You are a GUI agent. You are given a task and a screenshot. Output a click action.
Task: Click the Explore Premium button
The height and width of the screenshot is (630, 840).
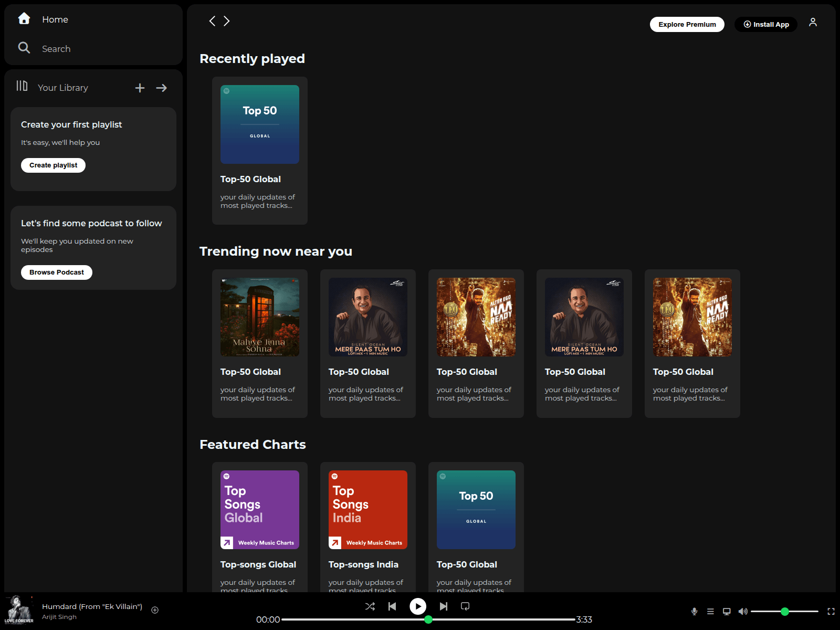(x=687, y=24)
